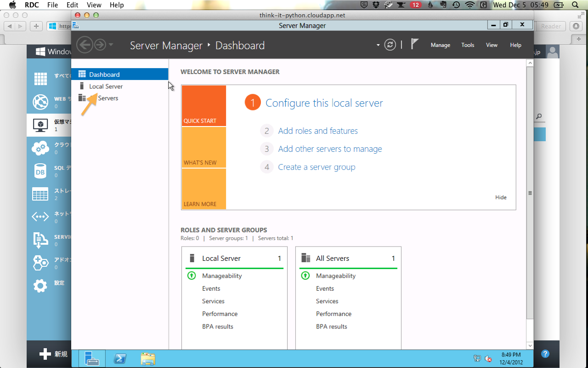Click the blue help icon in the Azure portal
588x368 pixels.
545,354
